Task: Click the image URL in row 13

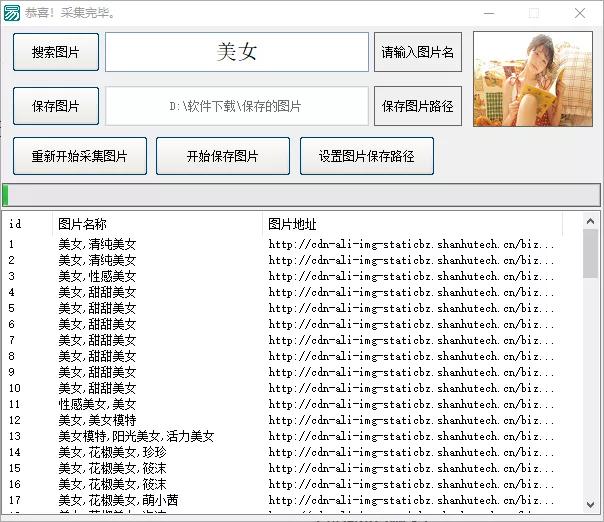Action: [x=411, y=436]
